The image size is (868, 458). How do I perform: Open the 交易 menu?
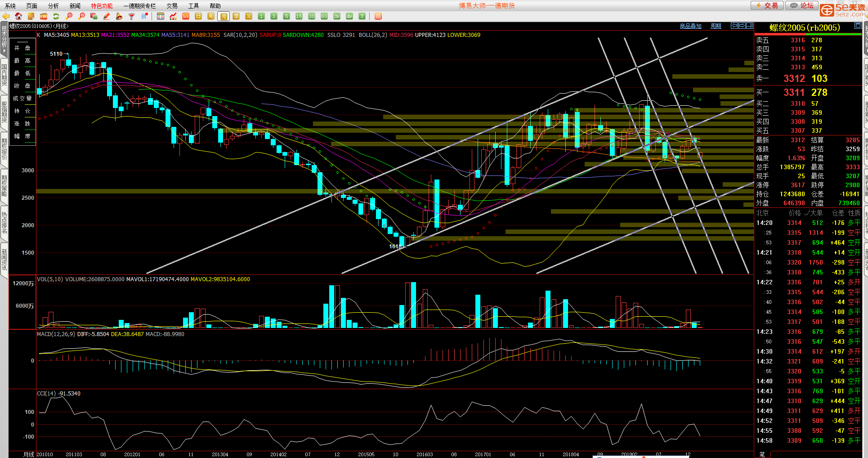[x=172, y=6]
